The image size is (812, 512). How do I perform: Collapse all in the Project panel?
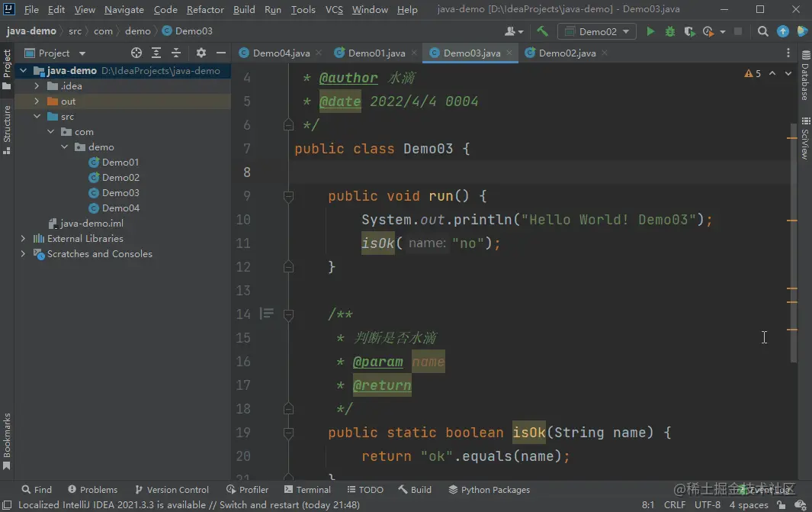pos(176,53)
